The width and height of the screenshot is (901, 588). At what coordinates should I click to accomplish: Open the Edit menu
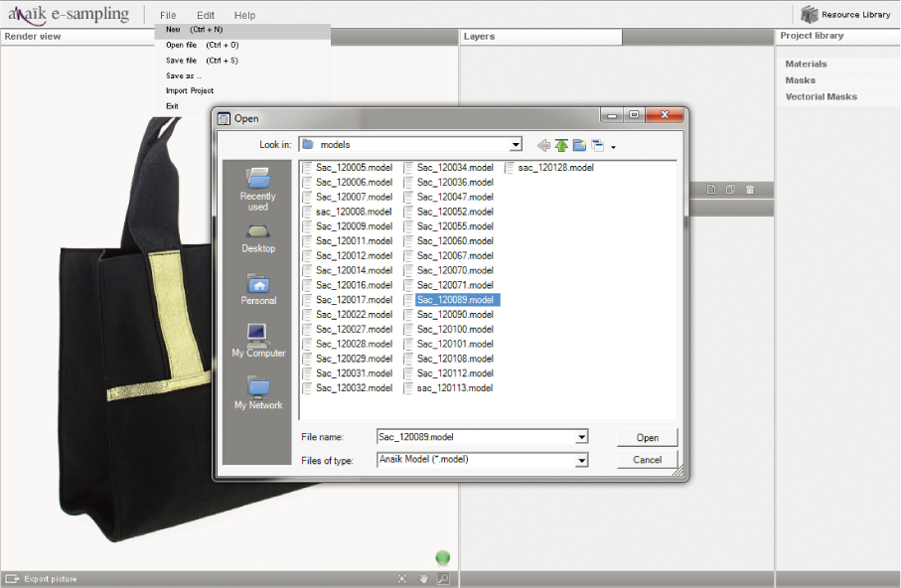pos(206,16)
